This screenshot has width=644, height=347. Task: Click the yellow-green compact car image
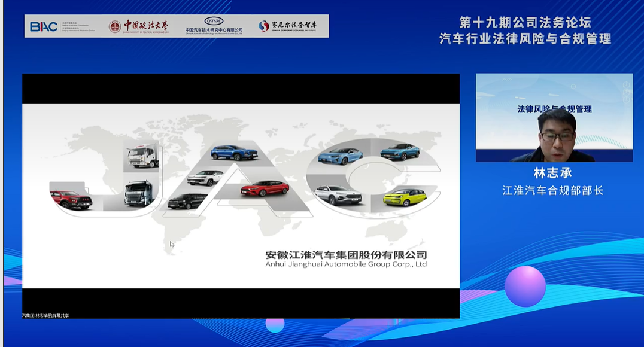pos(405,197)
